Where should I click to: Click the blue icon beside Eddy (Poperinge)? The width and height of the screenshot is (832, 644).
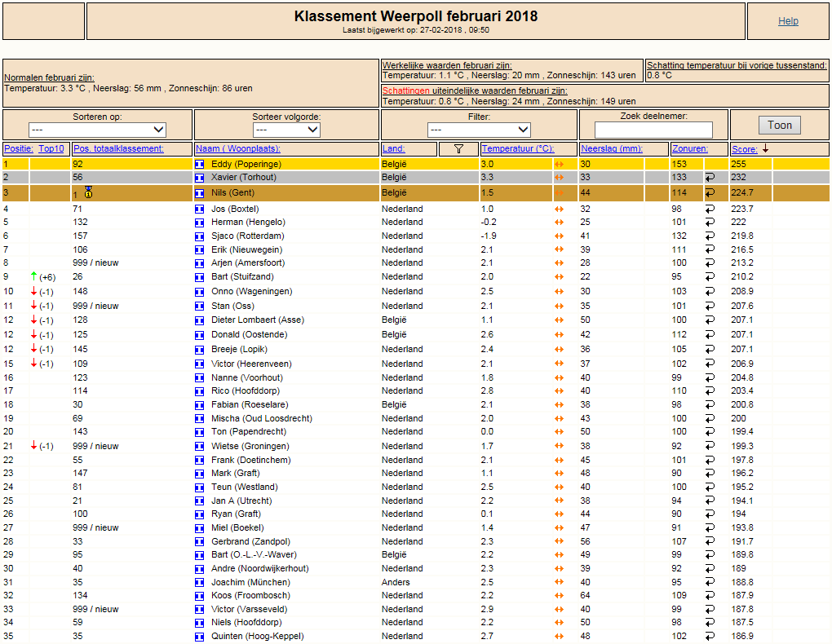(x=200, y=165)
